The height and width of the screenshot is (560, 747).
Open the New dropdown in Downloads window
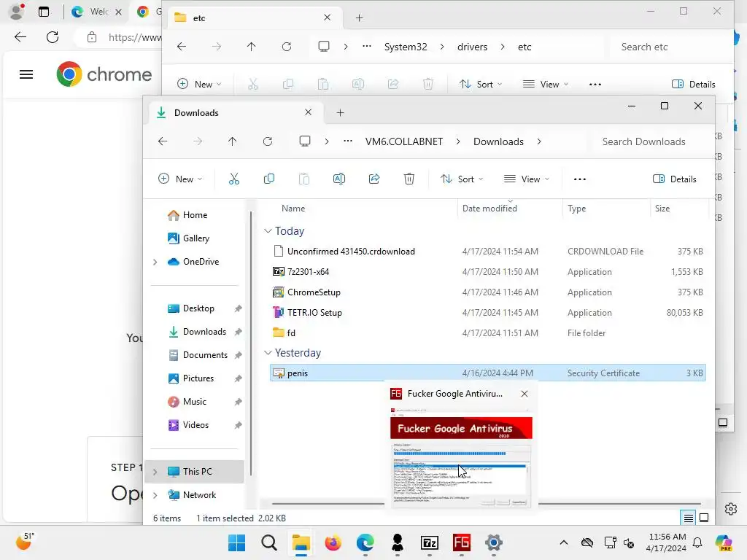tap(181, 179)
